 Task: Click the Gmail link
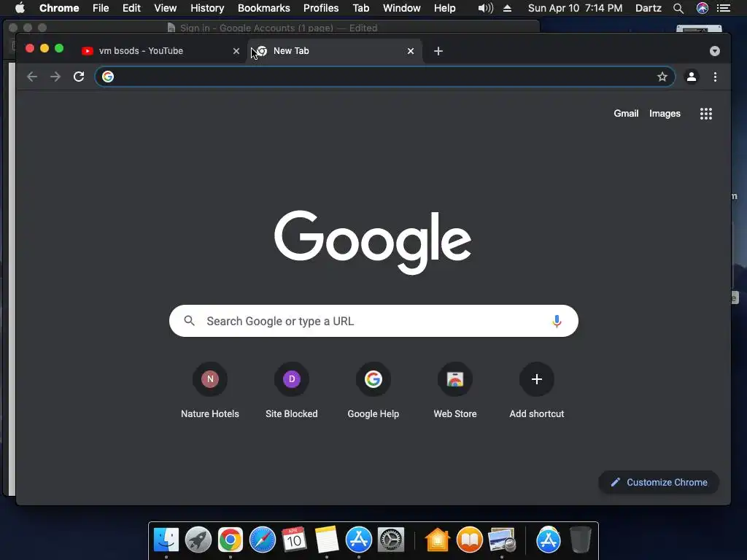pyautogui.click(x=626, y=113)
